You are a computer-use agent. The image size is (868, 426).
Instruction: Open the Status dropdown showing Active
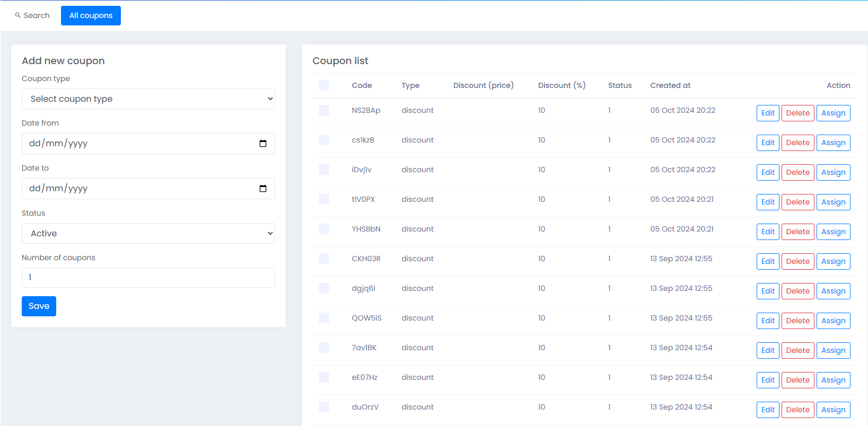[148, 234]
